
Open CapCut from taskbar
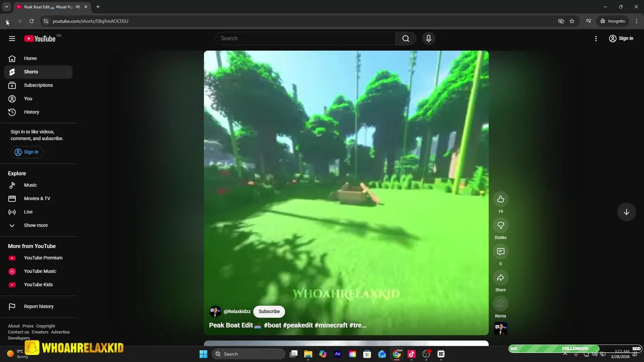441,354
